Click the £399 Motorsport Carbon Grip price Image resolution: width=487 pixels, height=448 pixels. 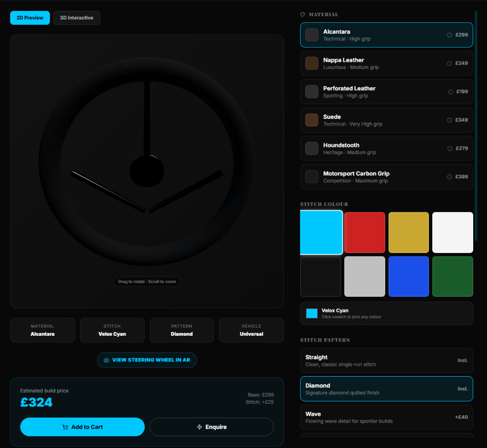pos(461,177)
